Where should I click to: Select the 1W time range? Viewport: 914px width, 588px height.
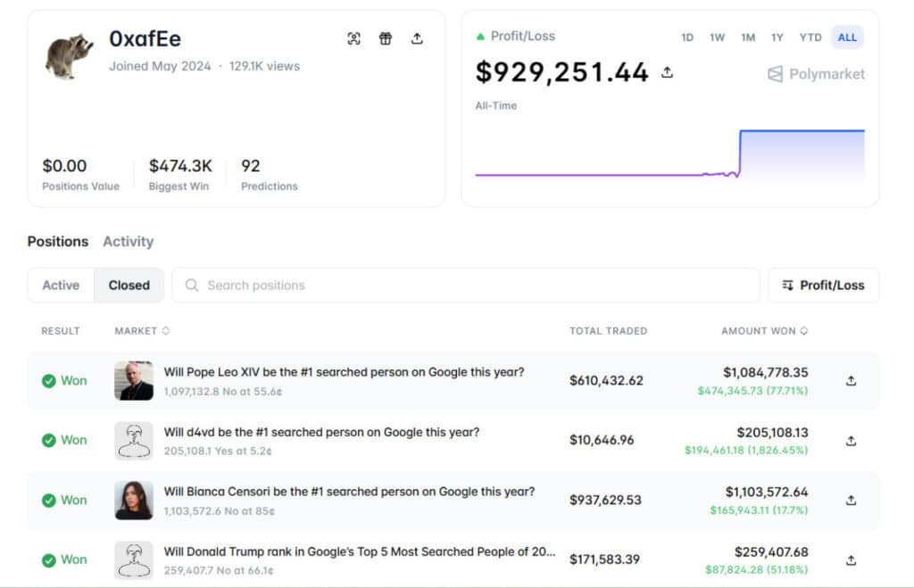click(x=717, y=37)
